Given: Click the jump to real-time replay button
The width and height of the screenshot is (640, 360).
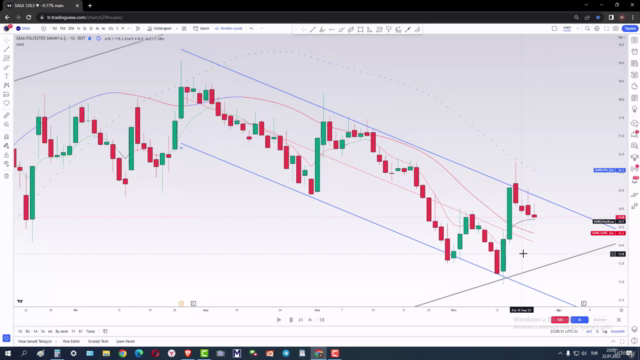Looking at the screenshot, I should pos(322,320).
